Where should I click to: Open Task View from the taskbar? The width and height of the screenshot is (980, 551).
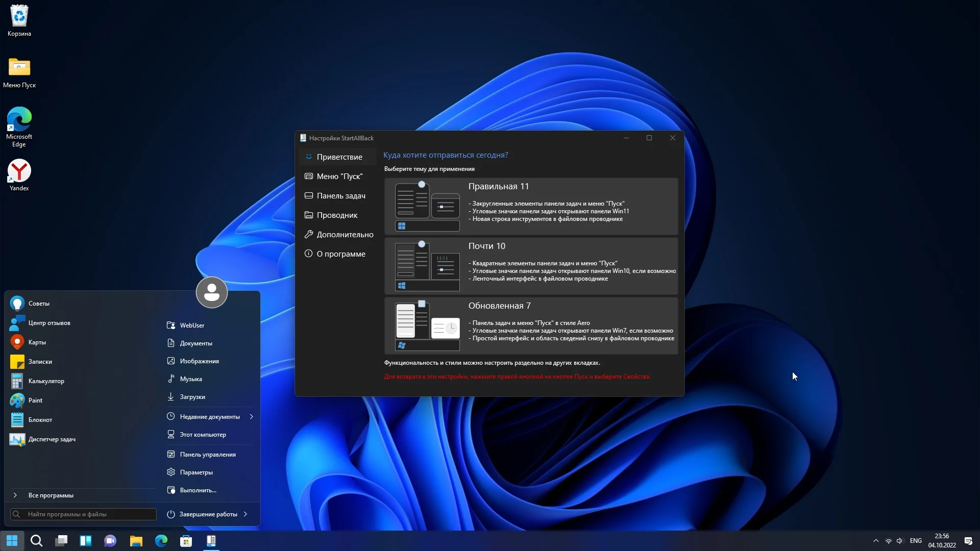61,541
